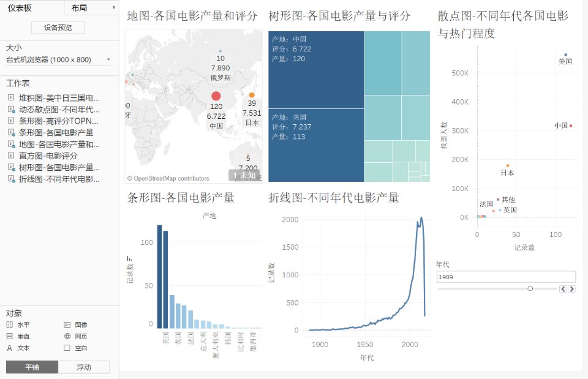Click the 文本 text object icon
This screenshot has height=379, width=588.
click(x=10, y=348)
